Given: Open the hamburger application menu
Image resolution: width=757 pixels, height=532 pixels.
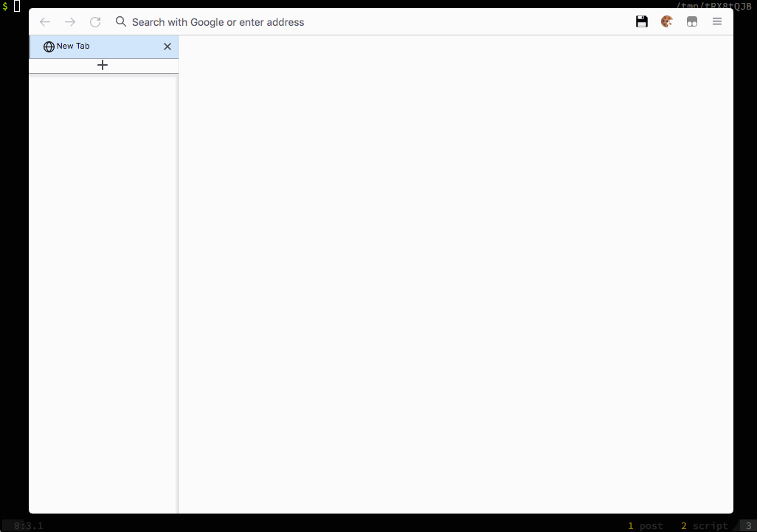Looking at the screenshot, I should (717, 22).
